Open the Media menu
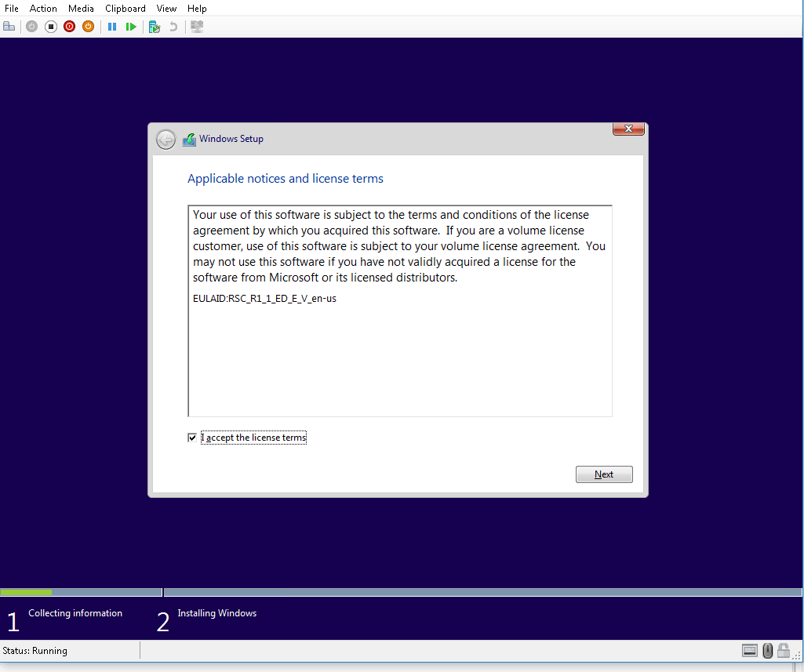The height and width of the screenshot is (672, 804). (x=81, y=9)
